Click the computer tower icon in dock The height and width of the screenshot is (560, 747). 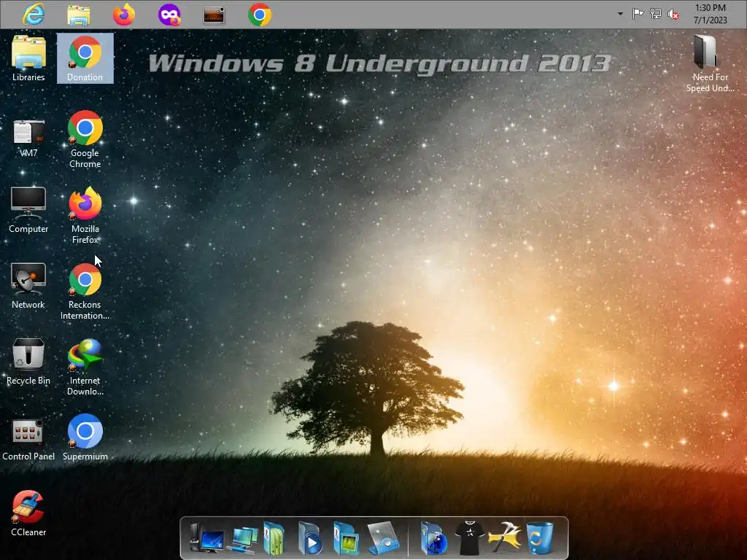tap(206, 539)
